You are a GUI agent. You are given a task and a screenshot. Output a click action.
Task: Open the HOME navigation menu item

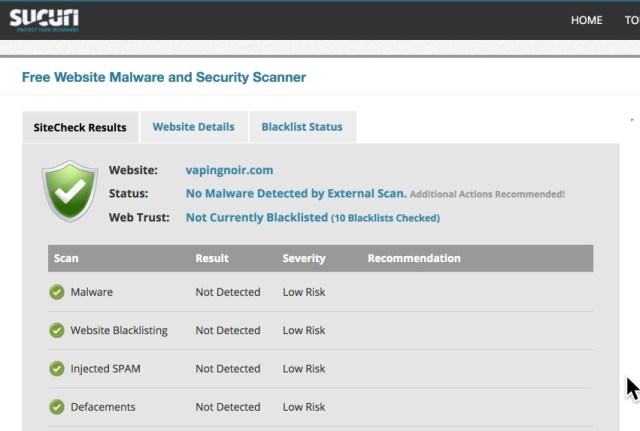click(x=586, y=20)
